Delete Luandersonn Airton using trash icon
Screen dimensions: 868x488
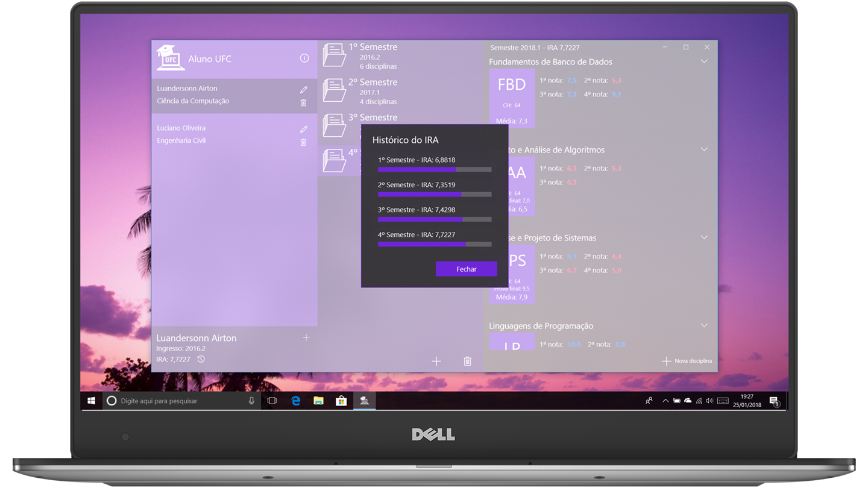coord(304,102)
